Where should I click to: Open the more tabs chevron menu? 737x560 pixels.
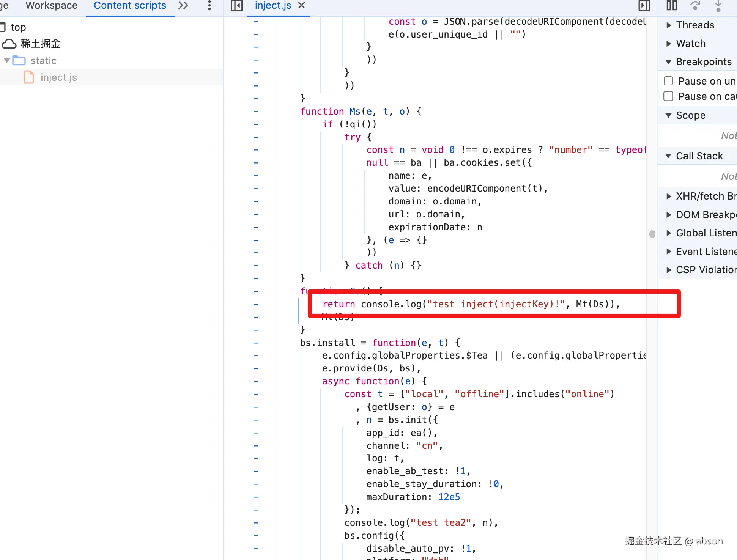(183, 6)
